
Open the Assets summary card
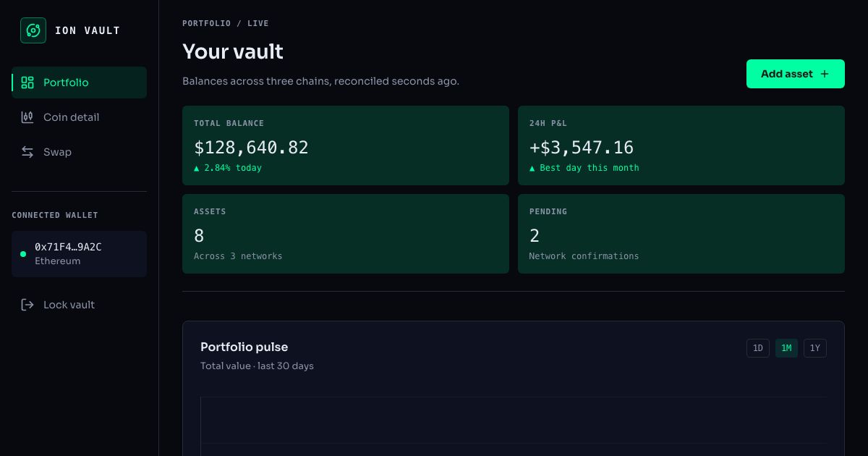[x=346, y=234]
